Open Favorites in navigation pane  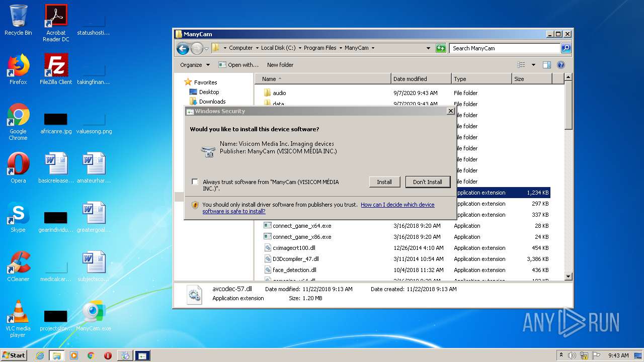click(205, 82)
